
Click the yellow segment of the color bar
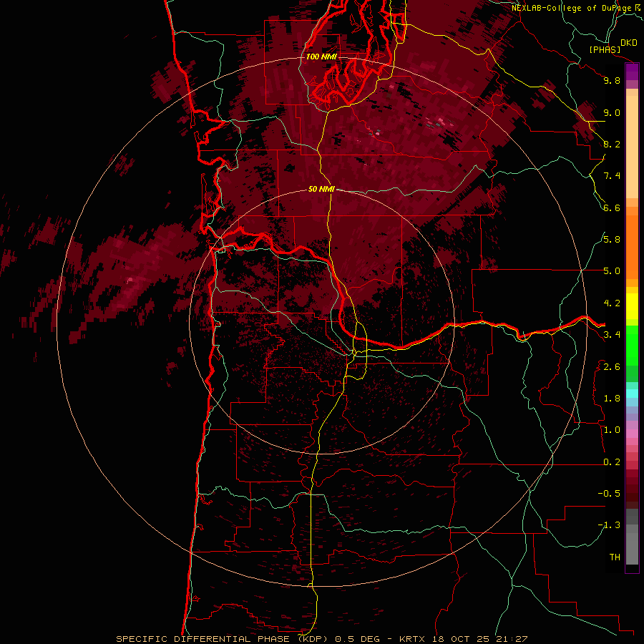pyautogui.click(x=632, y=306)
